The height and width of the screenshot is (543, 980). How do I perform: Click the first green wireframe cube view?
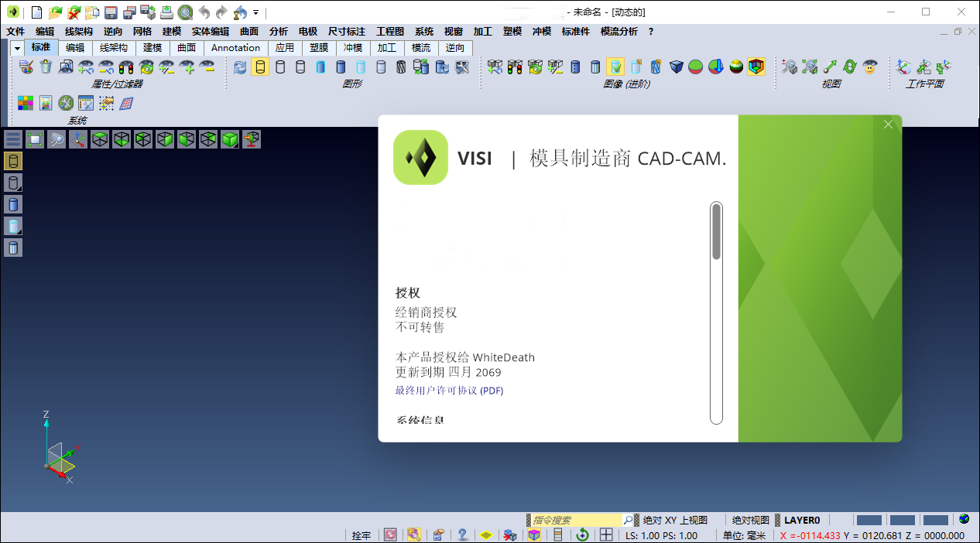tap(100, 139)
